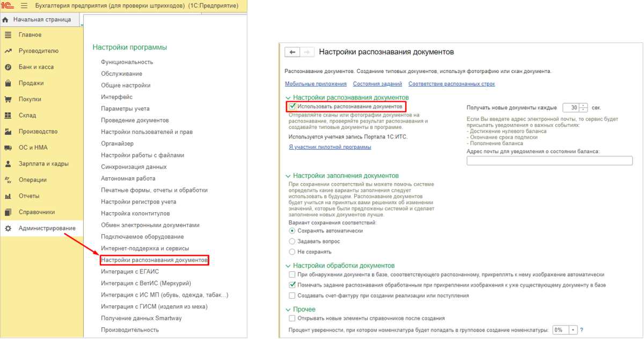
Task: Select Сохранять автоматически radio button
Action: (292, 231)
